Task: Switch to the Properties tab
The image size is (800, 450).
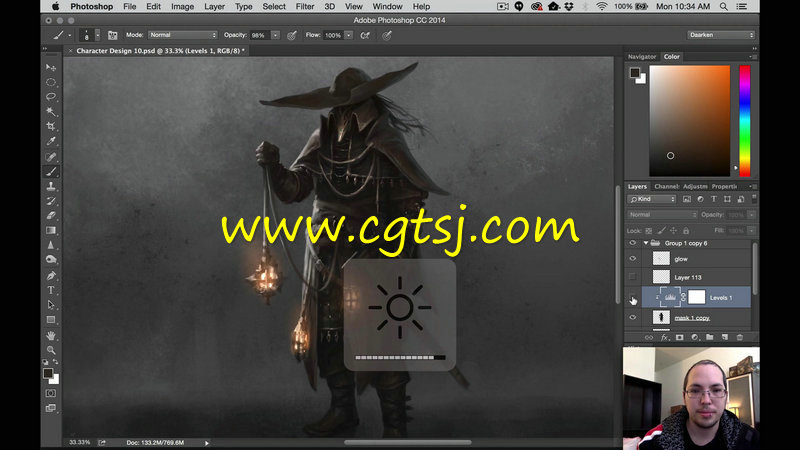Action: click(x=724, y=186)
